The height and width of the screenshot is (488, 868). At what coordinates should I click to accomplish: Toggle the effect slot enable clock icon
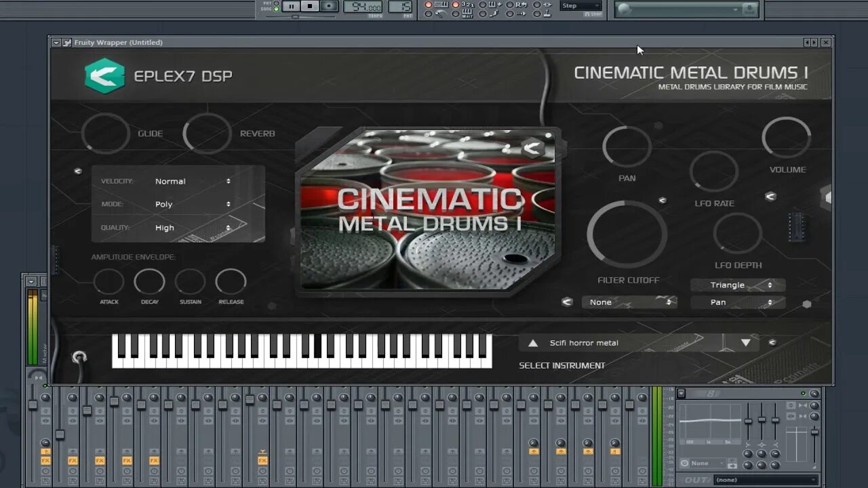coord(684,464)
